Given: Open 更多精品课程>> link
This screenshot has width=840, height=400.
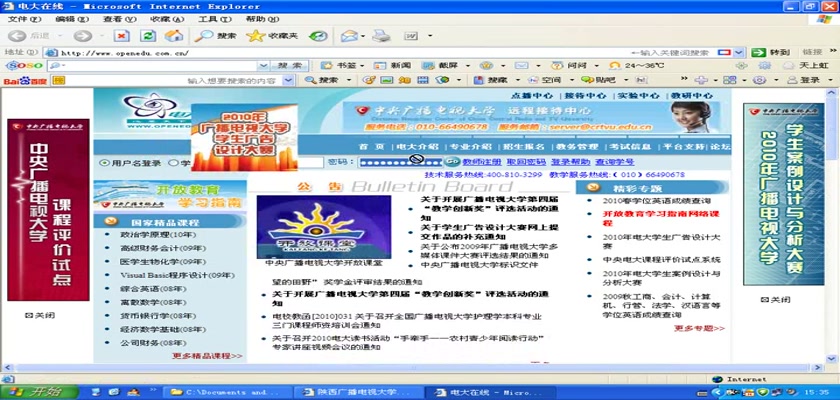Looking at the screenshot, I should [207, 356].
